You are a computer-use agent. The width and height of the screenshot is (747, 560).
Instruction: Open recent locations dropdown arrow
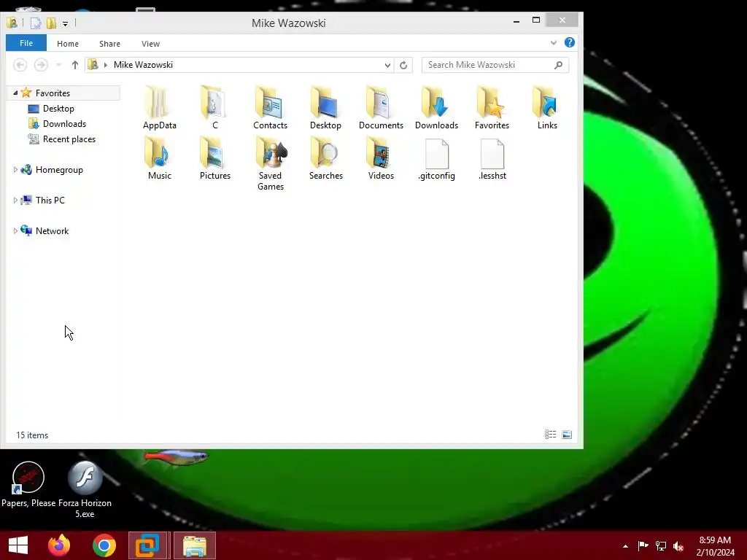(58, 65)
